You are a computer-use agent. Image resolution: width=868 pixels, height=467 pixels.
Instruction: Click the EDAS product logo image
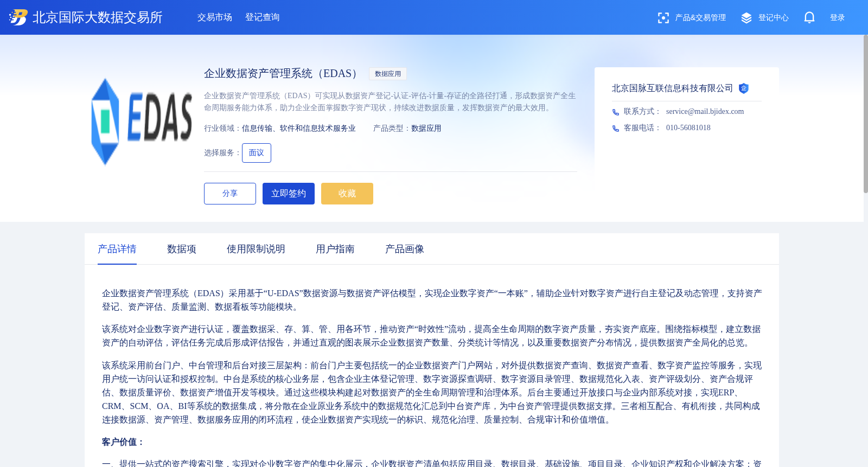pyautogui.click(x=142, y=121)
